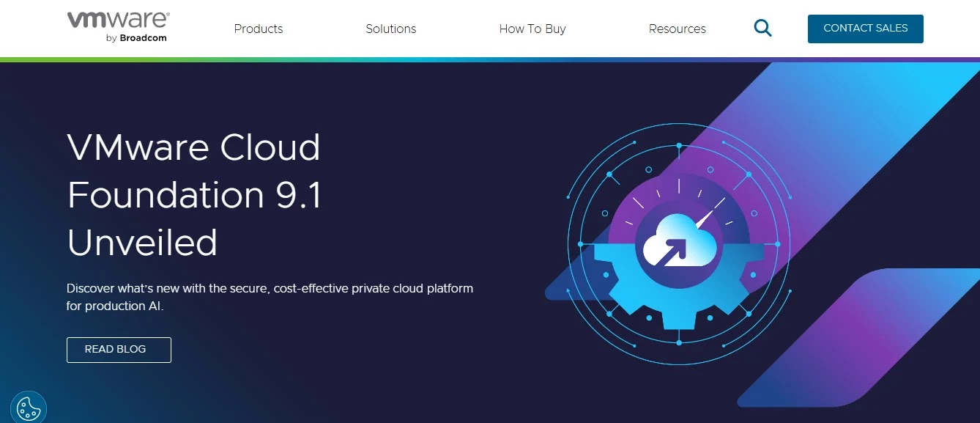Open the Products menu
Image resolution: width=980 pixels, height=423 pixels.
[259, 29]
